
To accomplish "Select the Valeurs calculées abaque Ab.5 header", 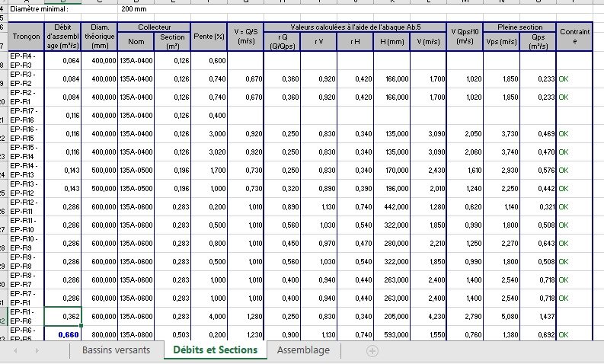I will pyautogui.click(x=355, y=27).
